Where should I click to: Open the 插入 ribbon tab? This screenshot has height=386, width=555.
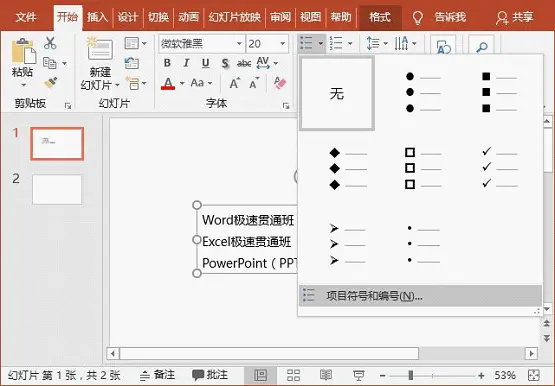pos(97,17)
